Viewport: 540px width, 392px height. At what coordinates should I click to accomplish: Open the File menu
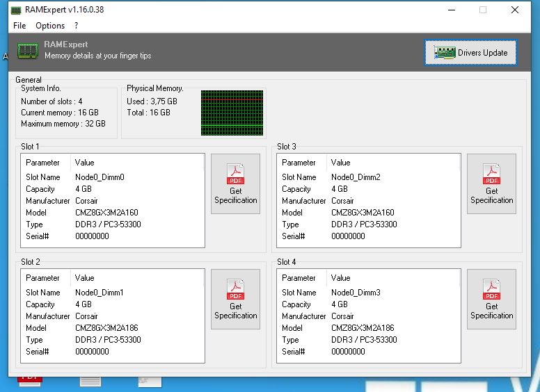19,26
